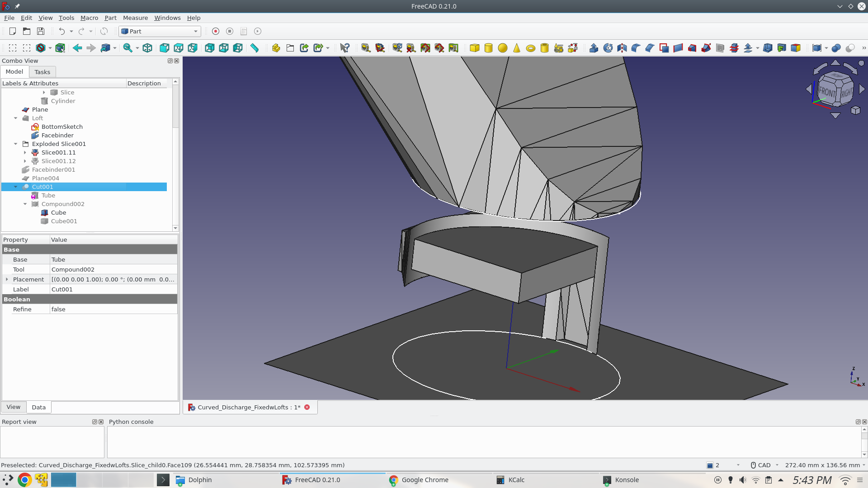The width and height of the screenshot is (868, 488).
Task: Collapse the Cut001 tree node
Action: pyautogui.click(x=16, y=187)
